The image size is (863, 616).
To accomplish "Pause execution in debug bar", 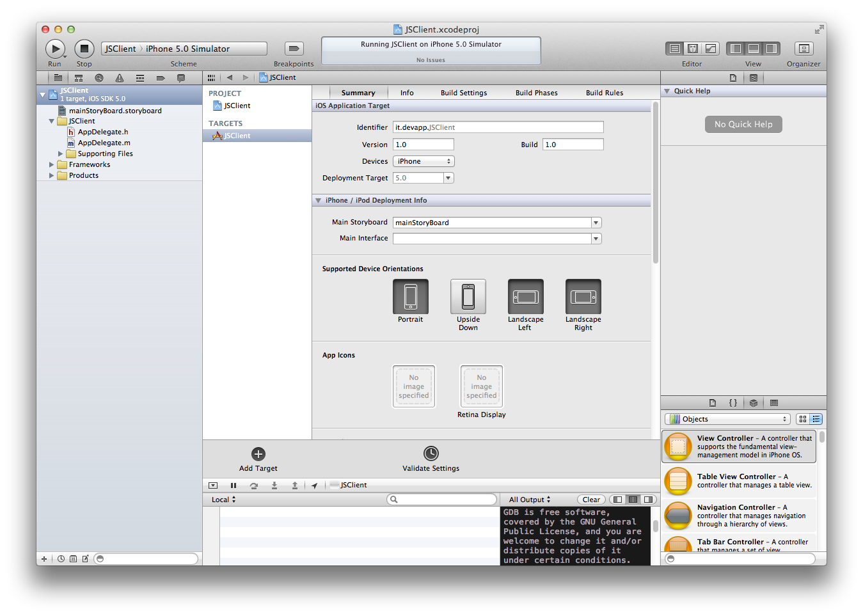I will 234,486.
